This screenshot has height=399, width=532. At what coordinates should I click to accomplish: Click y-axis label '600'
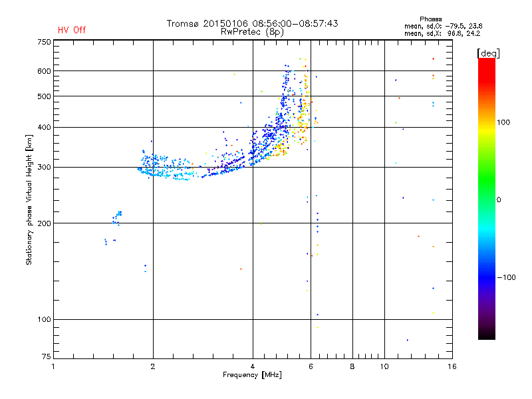pyautogui.click(x=44, y=71)
